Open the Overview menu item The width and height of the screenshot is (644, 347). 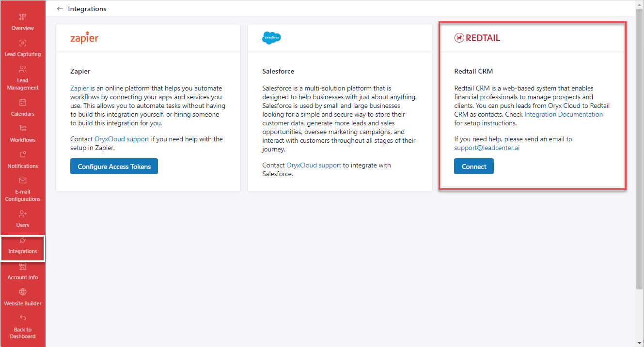click(23, 28)
